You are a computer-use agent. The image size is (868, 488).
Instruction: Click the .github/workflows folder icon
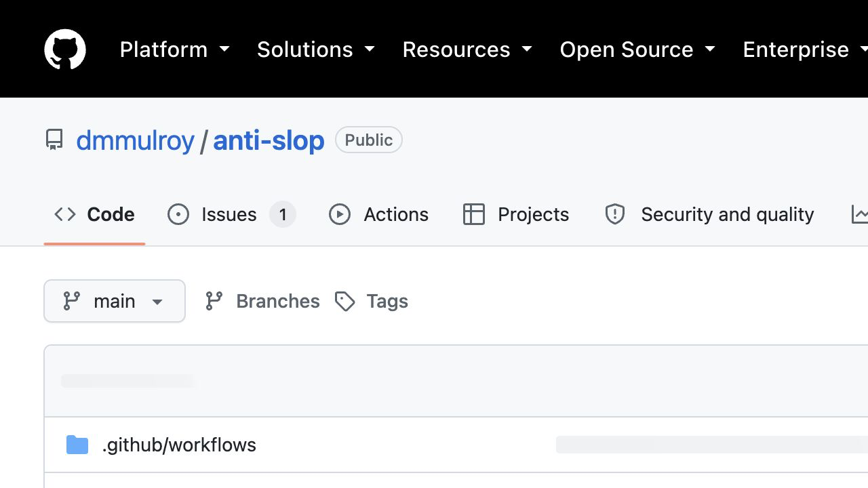coord(77,445)
